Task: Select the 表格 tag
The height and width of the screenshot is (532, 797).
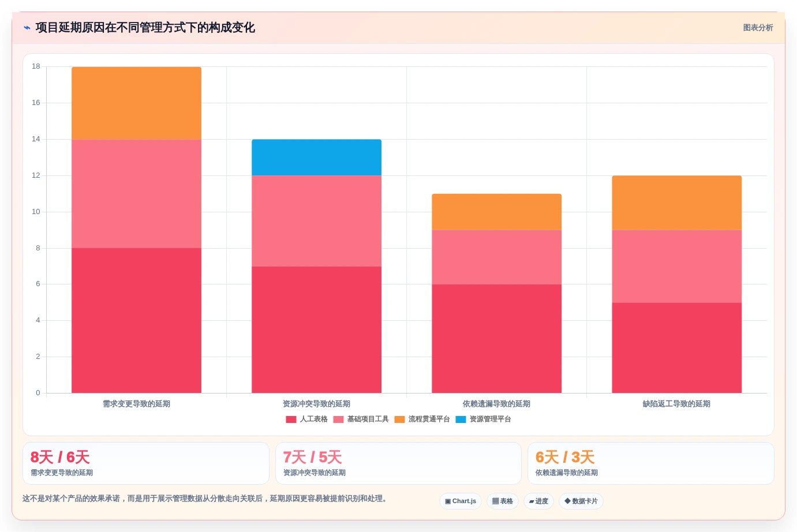Action: click(x=503, y=501)
